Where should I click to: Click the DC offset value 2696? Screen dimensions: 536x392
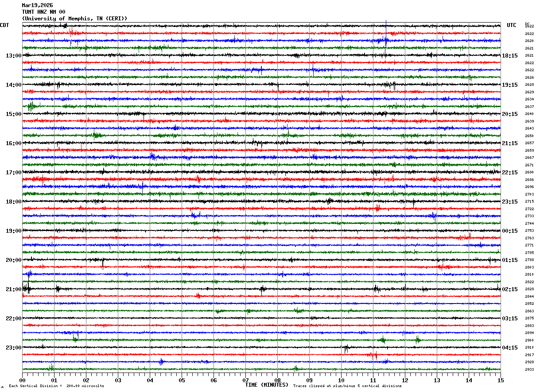[529, 187]
